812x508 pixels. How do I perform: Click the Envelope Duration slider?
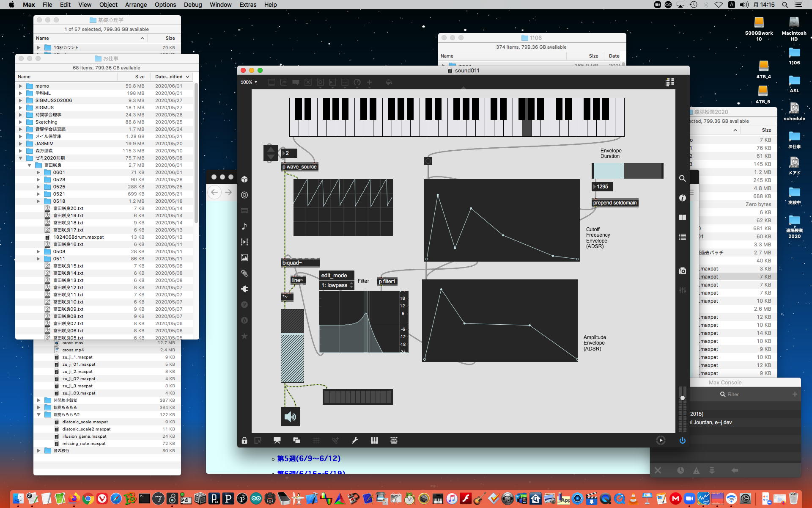click(627, 171)
